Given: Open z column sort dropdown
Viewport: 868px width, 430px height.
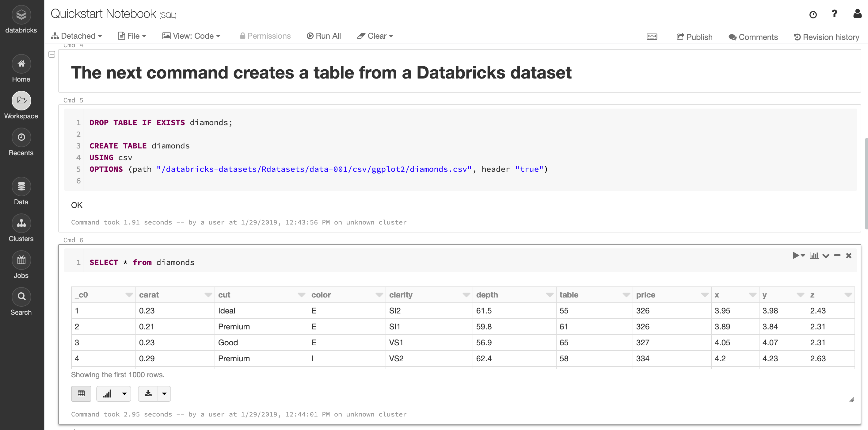Looking at the screenshot, I should click(x=848, y=295).
